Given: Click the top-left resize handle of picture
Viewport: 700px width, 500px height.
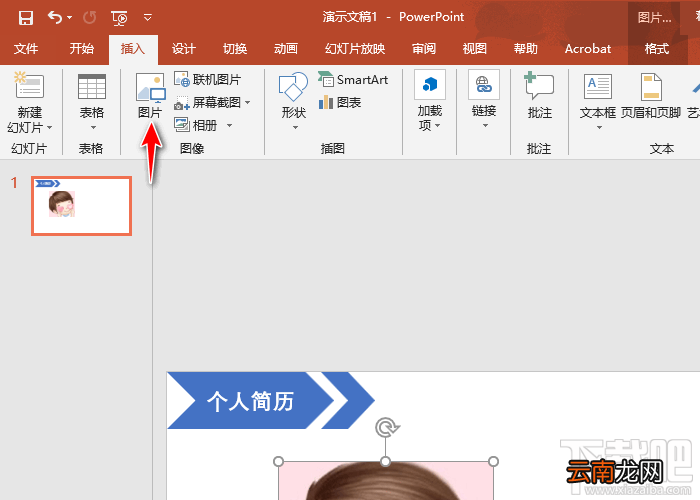Looking at the screenshot, I should (278, 461).
